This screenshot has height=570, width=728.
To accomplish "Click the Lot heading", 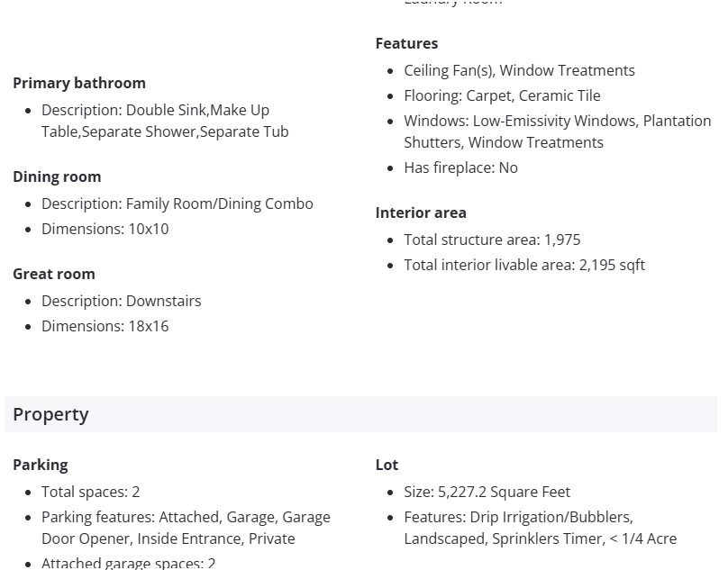I will coord(387,465).
